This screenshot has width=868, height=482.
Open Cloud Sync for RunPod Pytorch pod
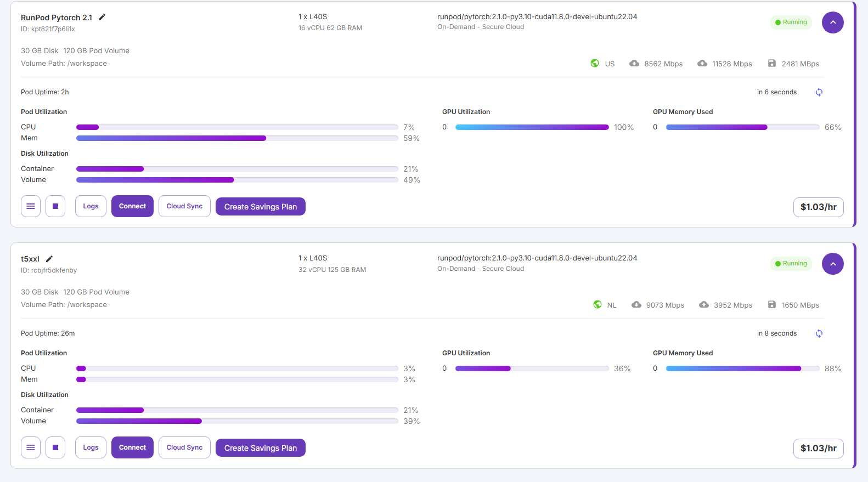(x=184, y=206)
